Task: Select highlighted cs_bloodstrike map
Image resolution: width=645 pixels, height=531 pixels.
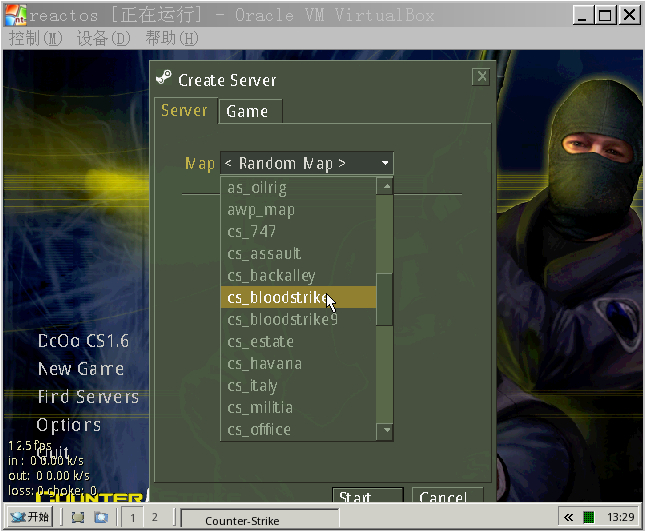Action: point(298,297)
